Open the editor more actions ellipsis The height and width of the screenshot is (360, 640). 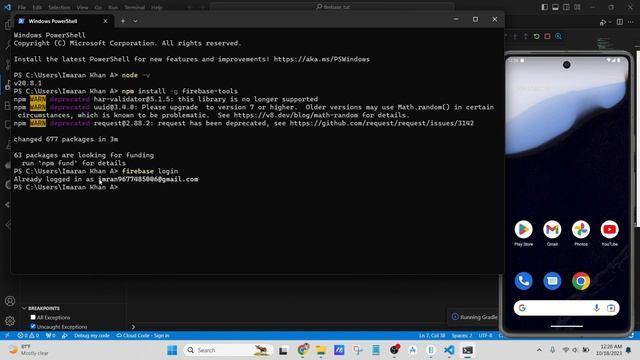tap(631, 22)
